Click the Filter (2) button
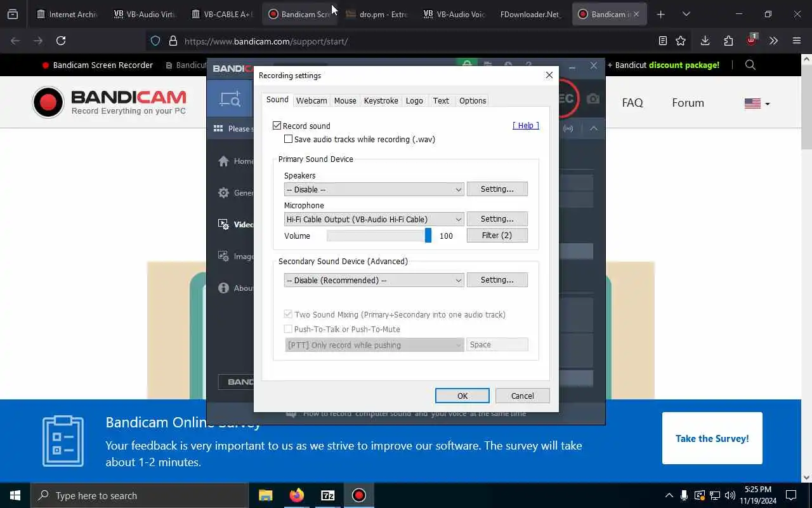The height and width of the screenshot is (508, 812). pyautogui.click(x=497, y=235)
